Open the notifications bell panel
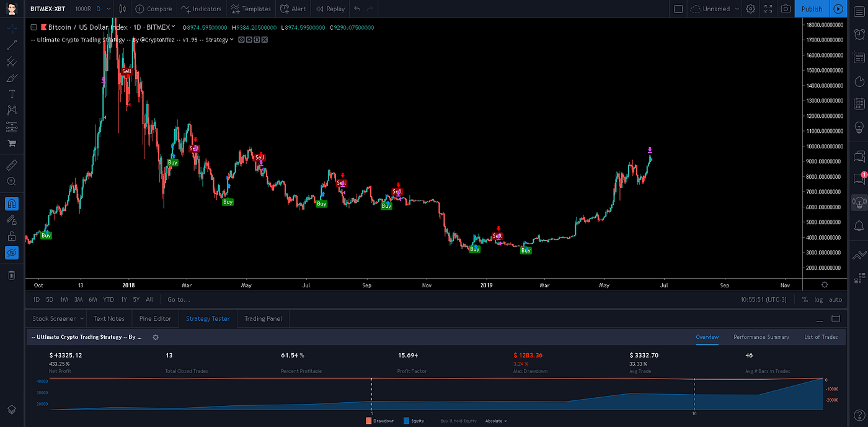The height and width of the screenshot is (427, 868). [x=859, y=225]
